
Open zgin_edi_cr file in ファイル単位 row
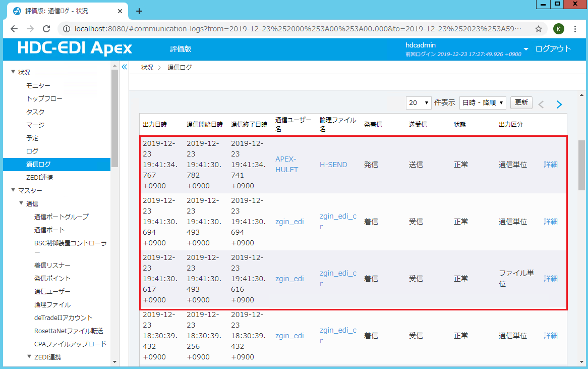(x=338, y=279)
